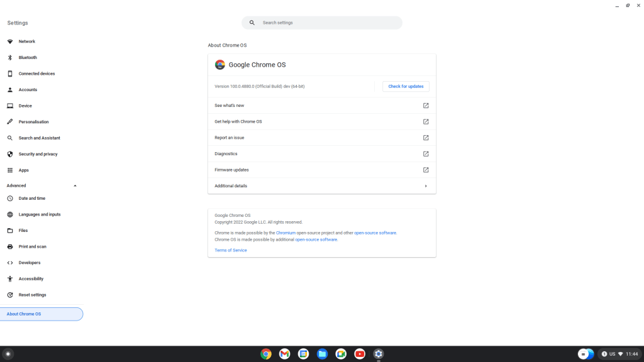Click the search magnifier in search bar
Screen dimensions: 644x362
coord(252,23)
